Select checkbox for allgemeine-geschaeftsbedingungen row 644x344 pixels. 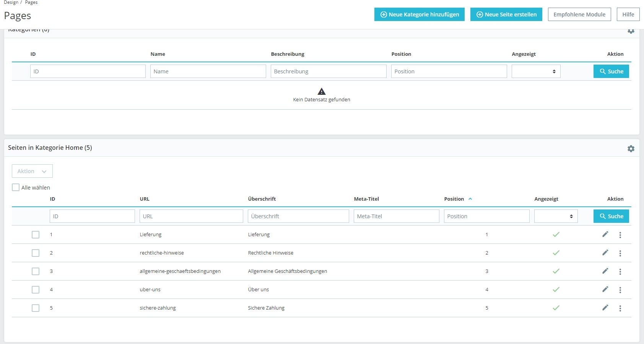coord(36,271)
